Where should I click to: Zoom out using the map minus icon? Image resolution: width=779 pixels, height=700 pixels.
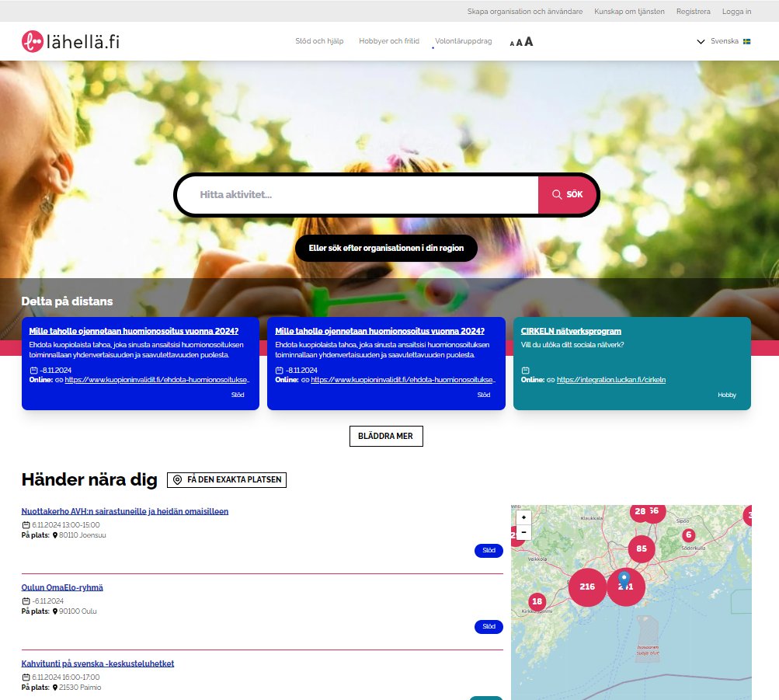pyautogui.click(x=524, y=531)
